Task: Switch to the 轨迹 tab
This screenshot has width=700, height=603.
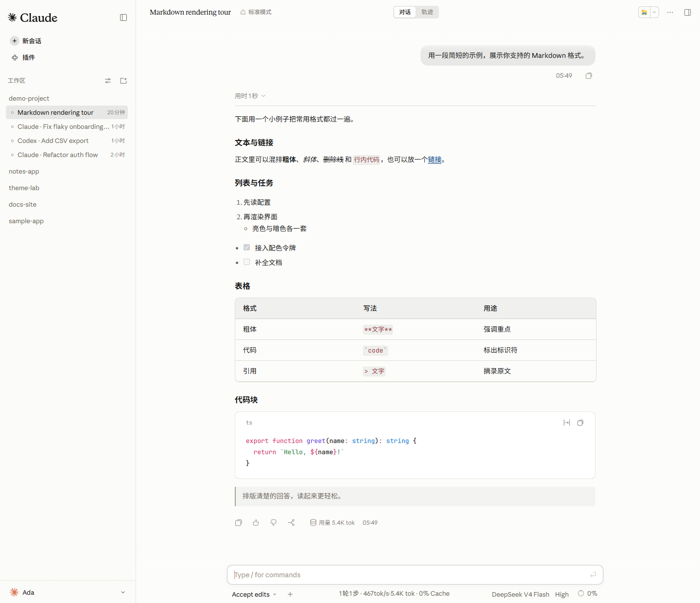Action: tap(427, 12)
